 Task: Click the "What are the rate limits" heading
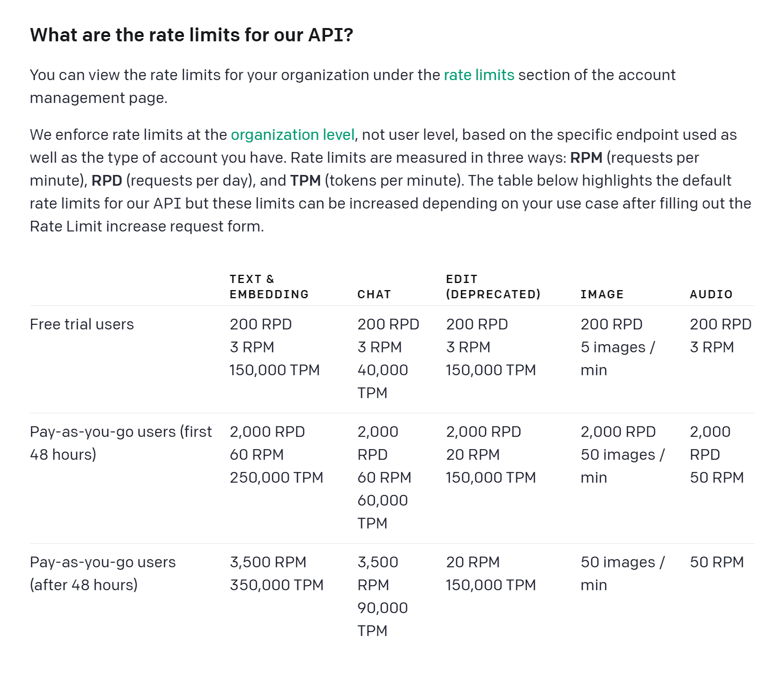tap(191, 35)
